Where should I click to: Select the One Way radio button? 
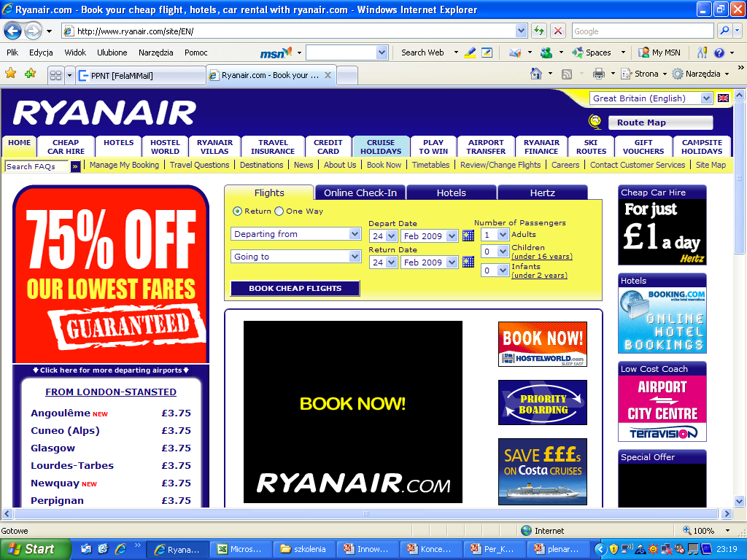click(279, 211)
